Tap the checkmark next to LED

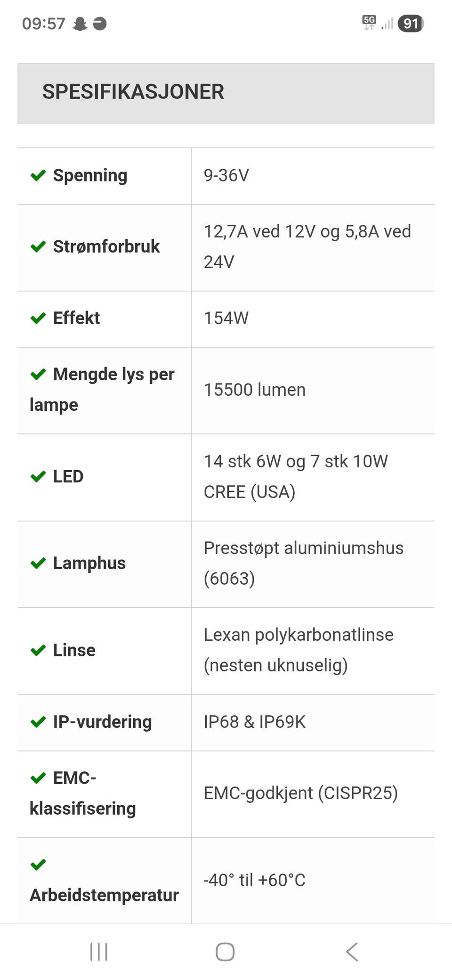coord(38,476)
